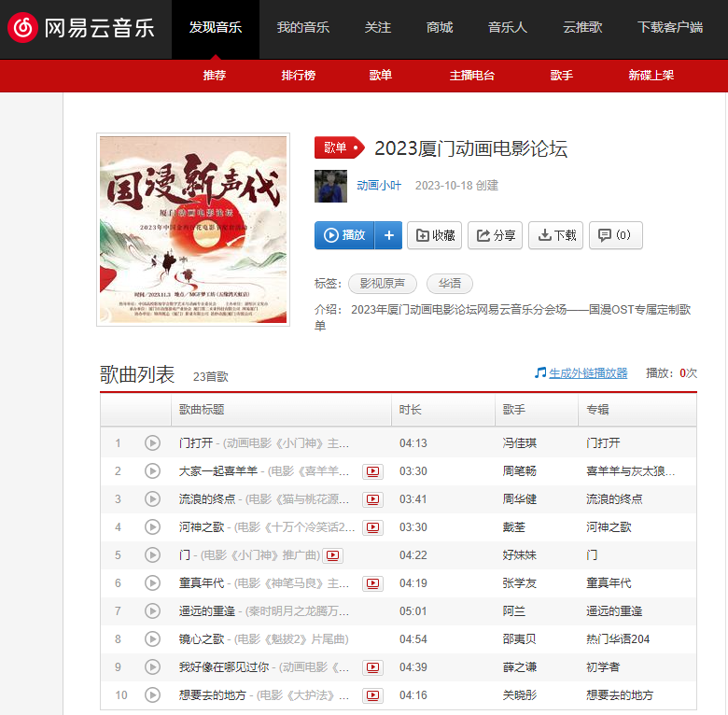Open MV for 流浪的终点
The image size is (728, 715).
click(372, 499)
